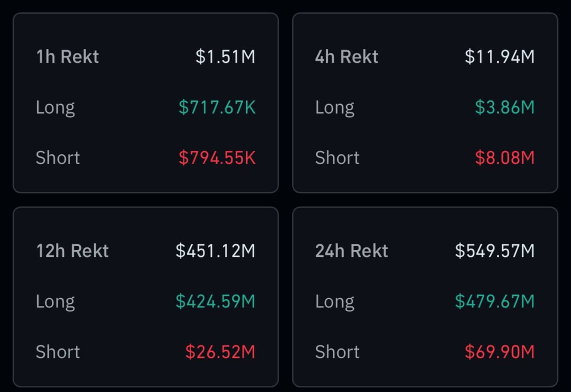Select the 1h Rekt total $1.51M
Image resolution: width=571 pixels, height=392 pixels.
tap(225, 57)
